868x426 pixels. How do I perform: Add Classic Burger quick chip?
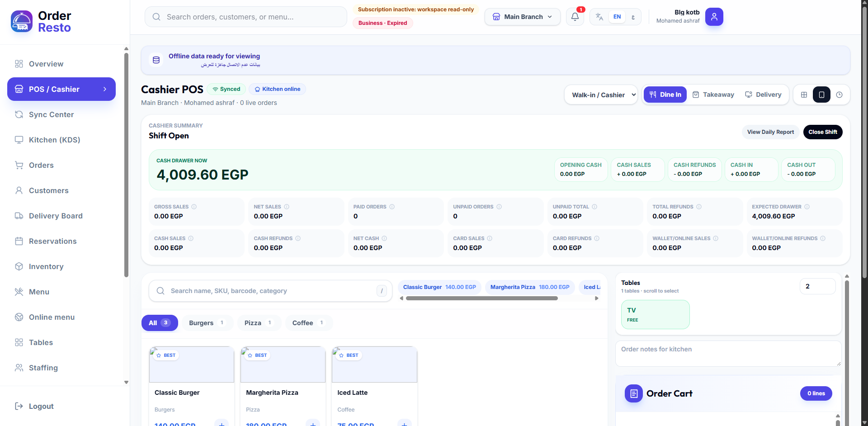(439, 287)
